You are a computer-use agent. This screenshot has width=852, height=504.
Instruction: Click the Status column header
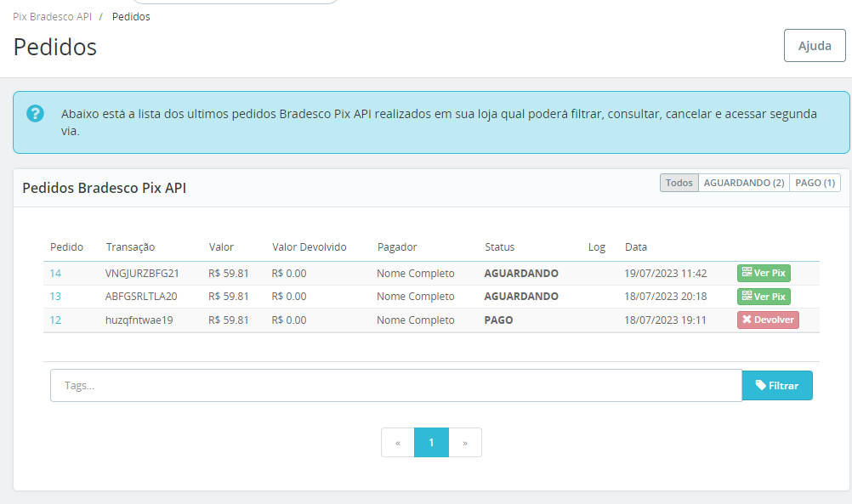(x=500, y=247)
